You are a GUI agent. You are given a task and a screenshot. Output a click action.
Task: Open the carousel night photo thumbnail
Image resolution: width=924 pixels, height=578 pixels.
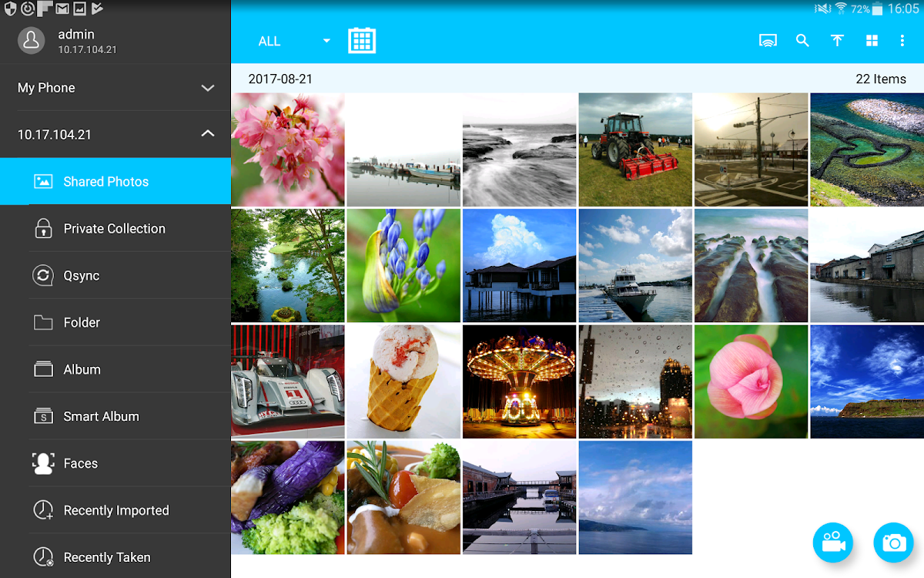(x=519, y=381)
